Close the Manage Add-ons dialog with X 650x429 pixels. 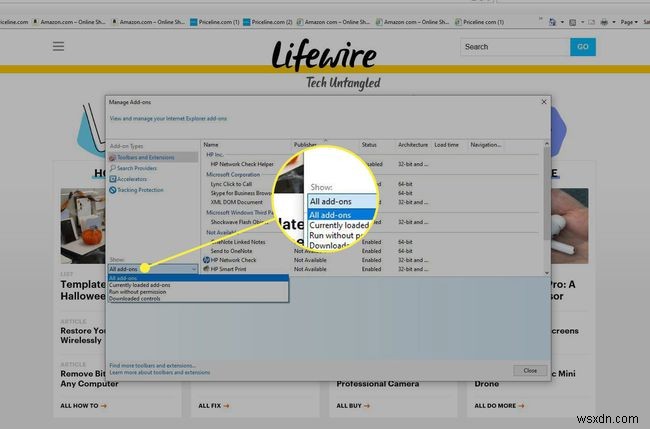(x=544, y=102)
